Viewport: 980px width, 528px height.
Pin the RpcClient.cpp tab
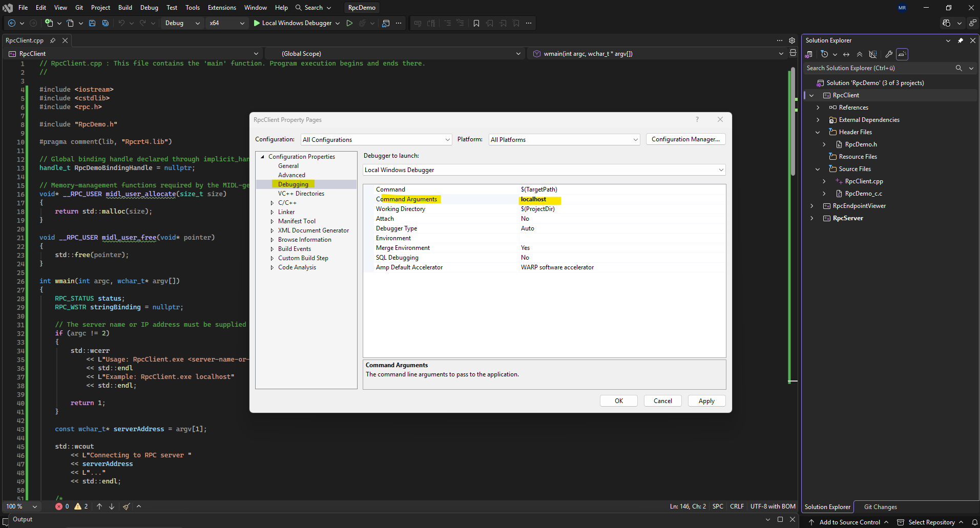(x=53, y=40)
